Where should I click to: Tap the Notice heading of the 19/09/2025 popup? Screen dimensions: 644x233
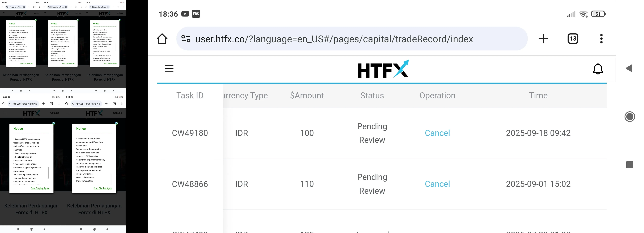[81, 129]
